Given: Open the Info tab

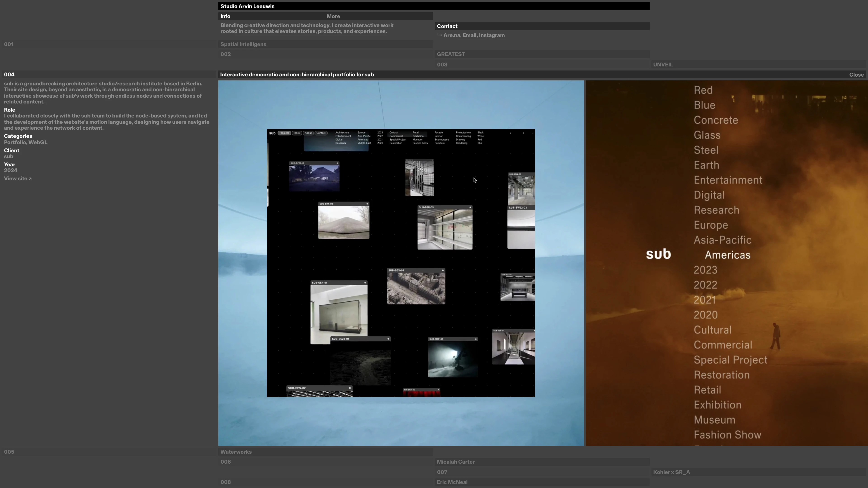Looking at the screenshot, I should [x=225, y=16].
